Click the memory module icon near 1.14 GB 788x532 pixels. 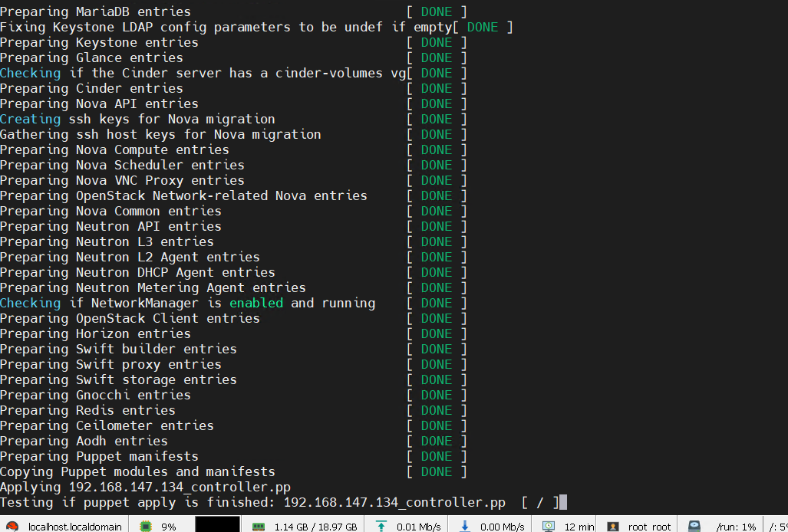(259, 525)
